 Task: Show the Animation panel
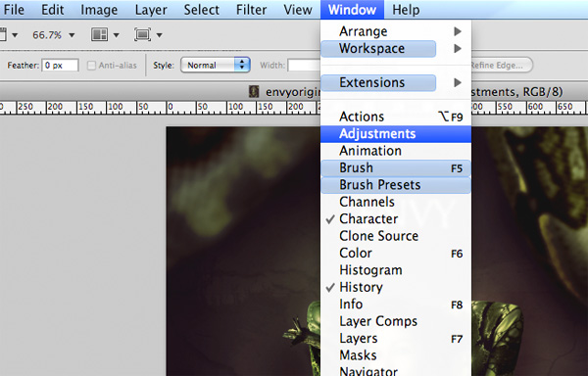click(396, 151)
